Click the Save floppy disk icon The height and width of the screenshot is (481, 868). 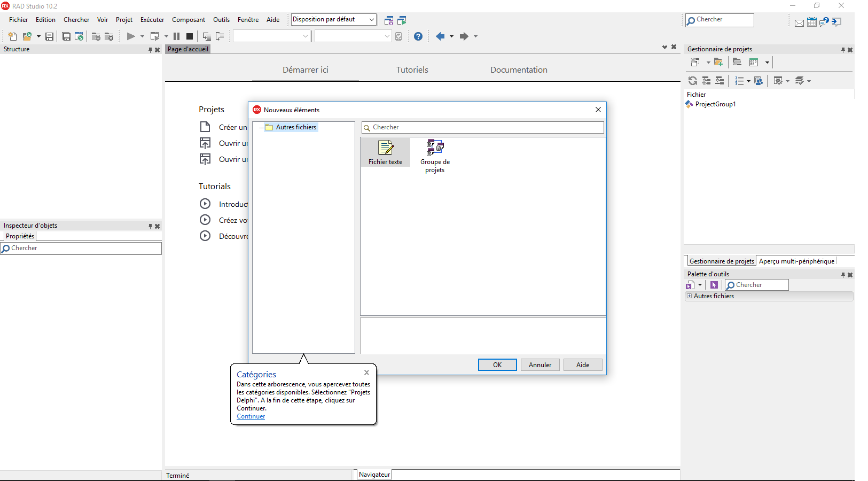click(x=49, y=36)
